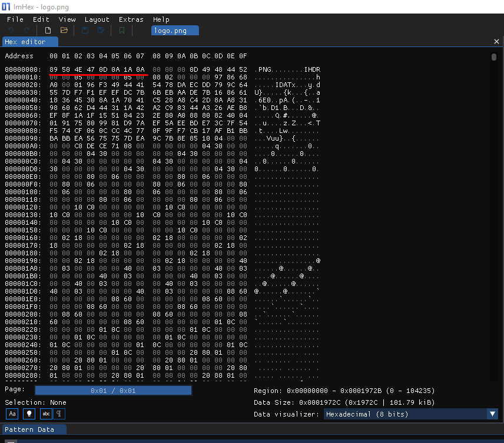Click the Page 0x01 / 0x01 slider
This screenshot has height=443, width=504.
pyautogui.click(x=113, y=391)
